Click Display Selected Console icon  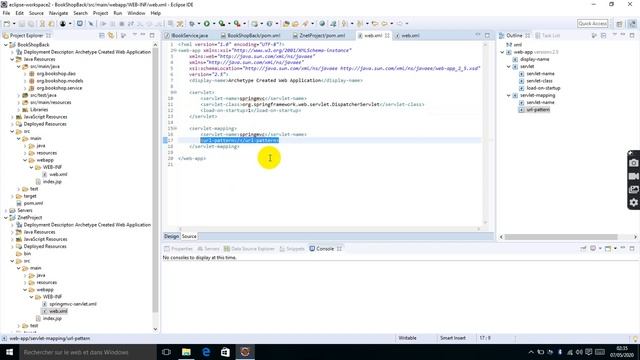[x=593, y=249]
